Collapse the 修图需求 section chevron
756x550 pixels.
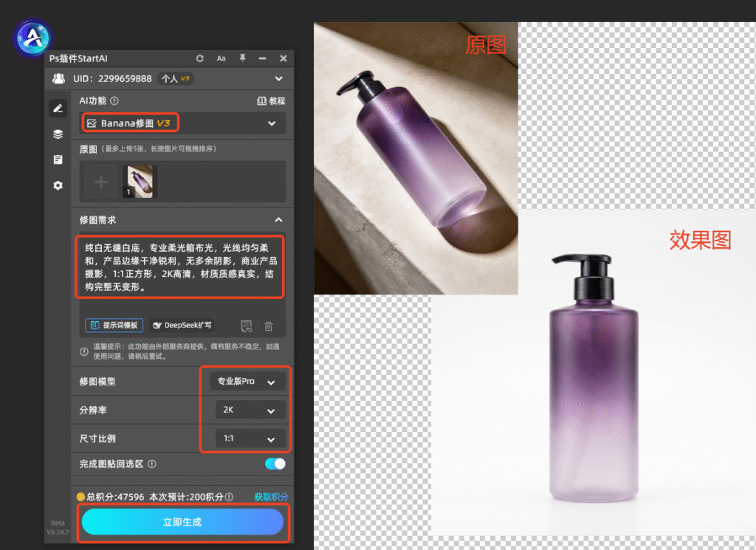point(278,220)
